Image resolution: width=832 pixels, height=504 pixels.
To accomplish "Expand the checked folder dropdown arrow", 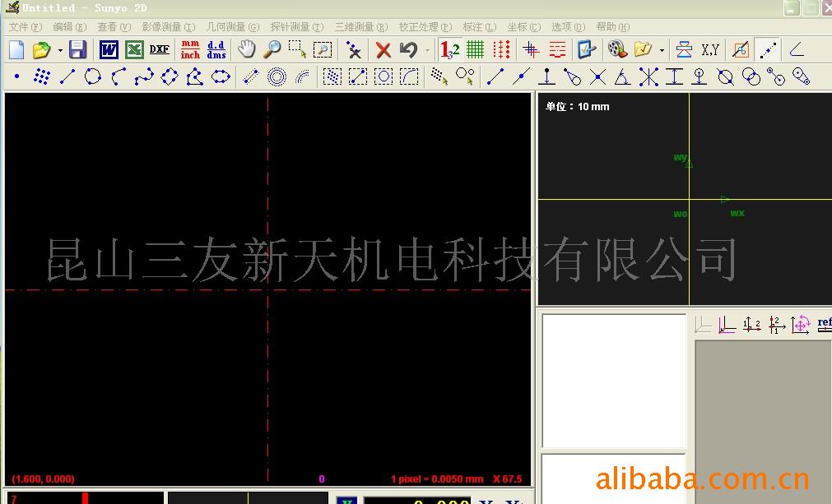I will [x=662, y=51].
